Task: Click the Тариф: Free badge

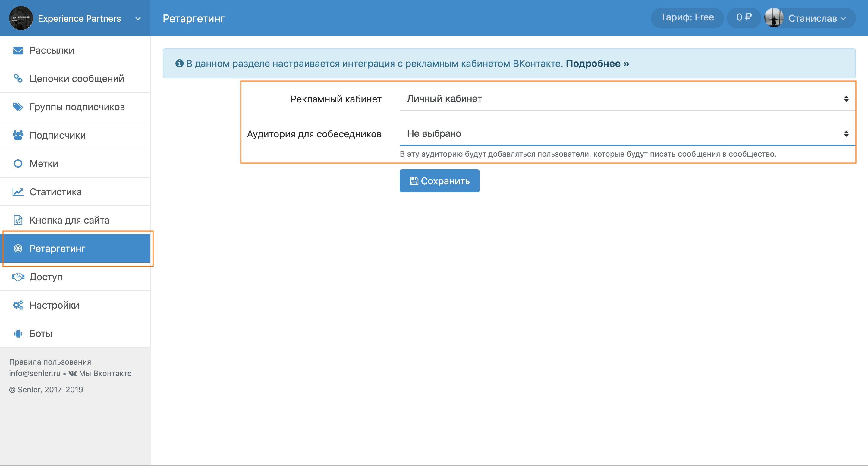Action: 687,17
